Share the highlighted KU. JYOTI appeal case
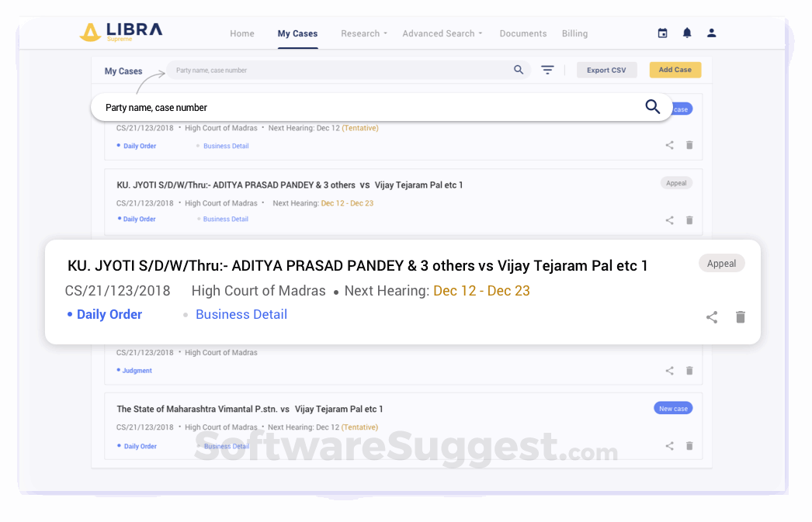 tap(712, 317)
